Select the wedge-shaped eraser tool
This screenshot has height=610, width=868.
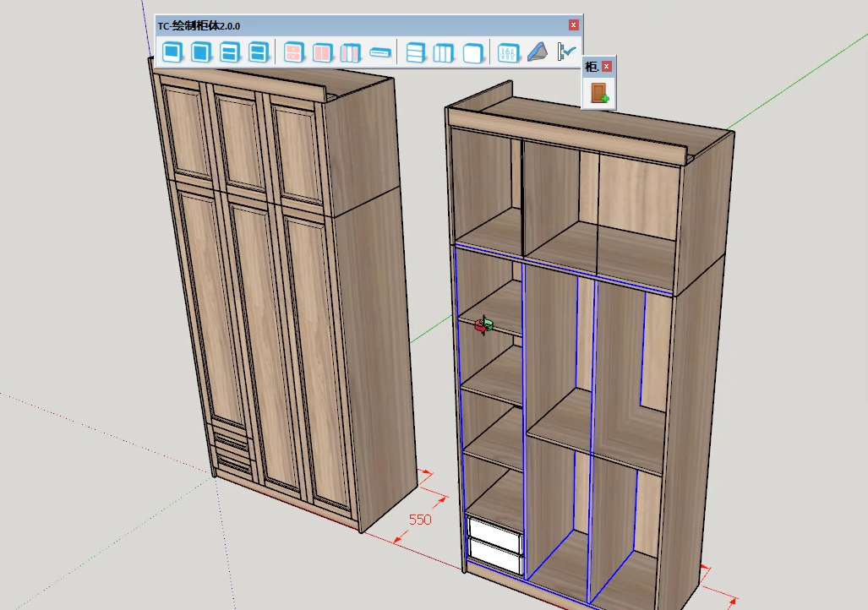tap(537, 52)
